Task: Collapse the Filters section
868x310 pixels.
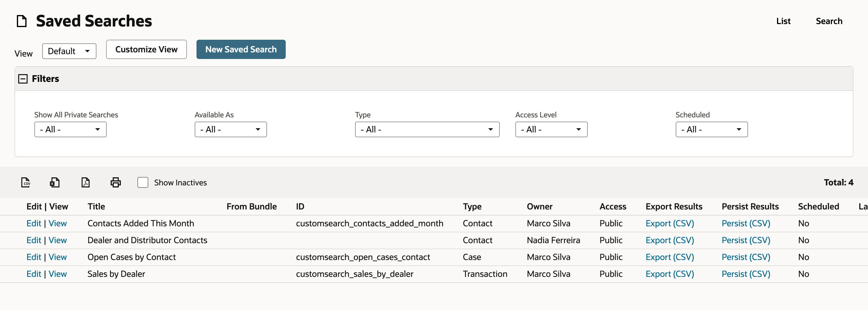Action: point(23,79)
